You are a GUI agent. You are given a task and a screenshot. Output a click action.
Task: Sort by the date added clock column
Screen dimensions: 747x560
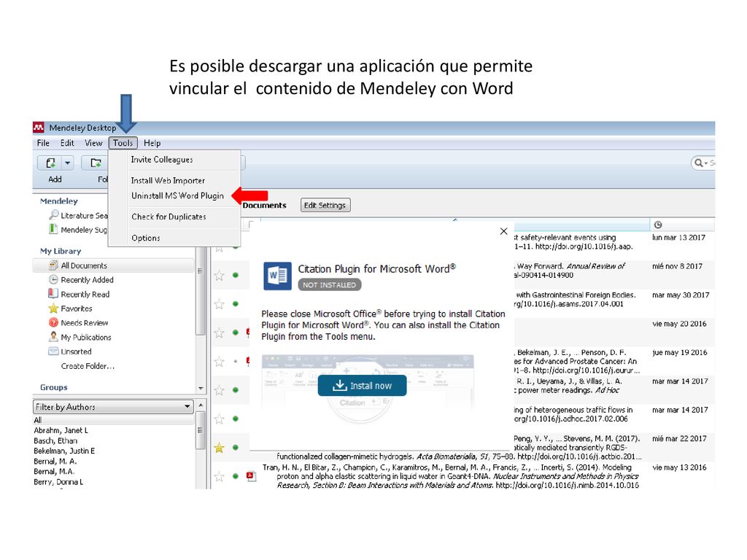coord(658,225)
